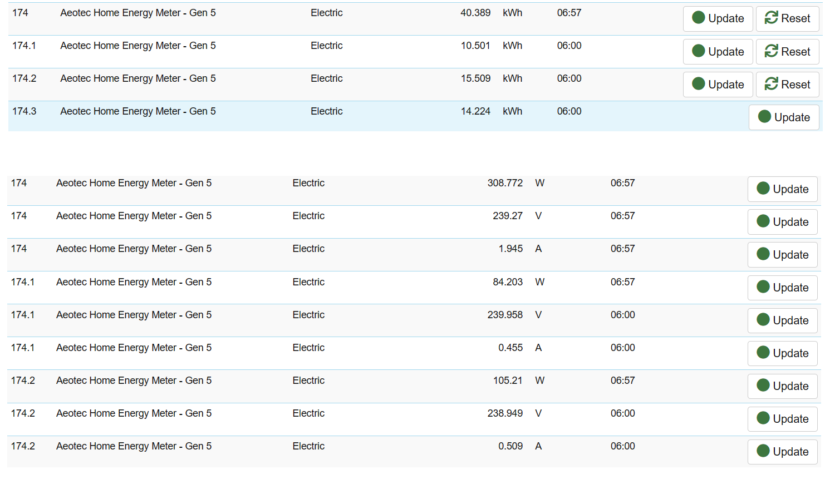This screenshot has height=504, width=825.
Task: Click the Reset refresh icon in the 10.501 kWh row
Action: pos(771,52)
